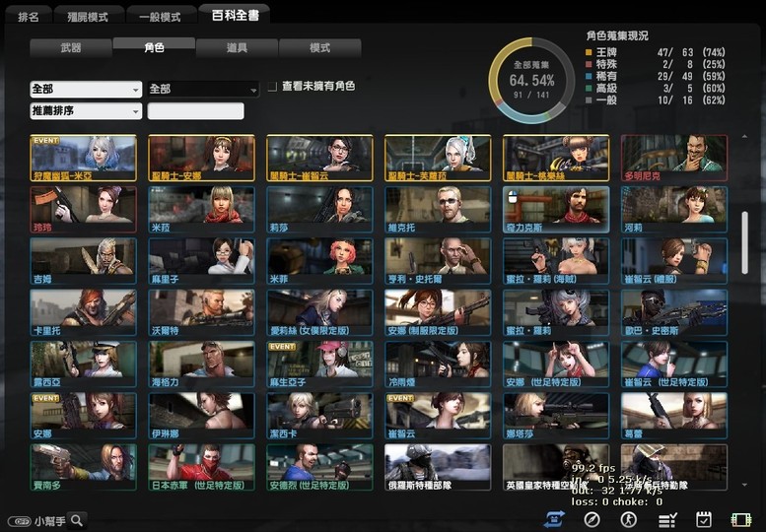Open the 河莉 character card
This screenshot has height=532, width=766.
coord(674,210)
